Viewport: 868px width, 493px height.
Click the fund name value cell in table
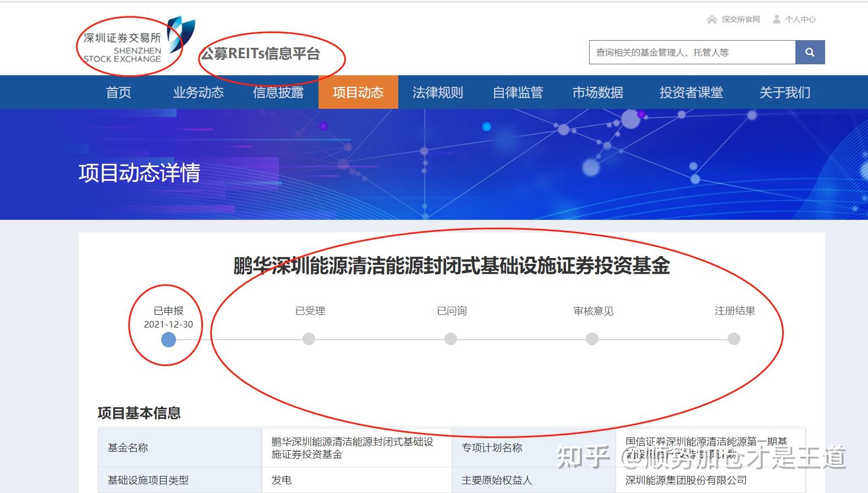356,448
